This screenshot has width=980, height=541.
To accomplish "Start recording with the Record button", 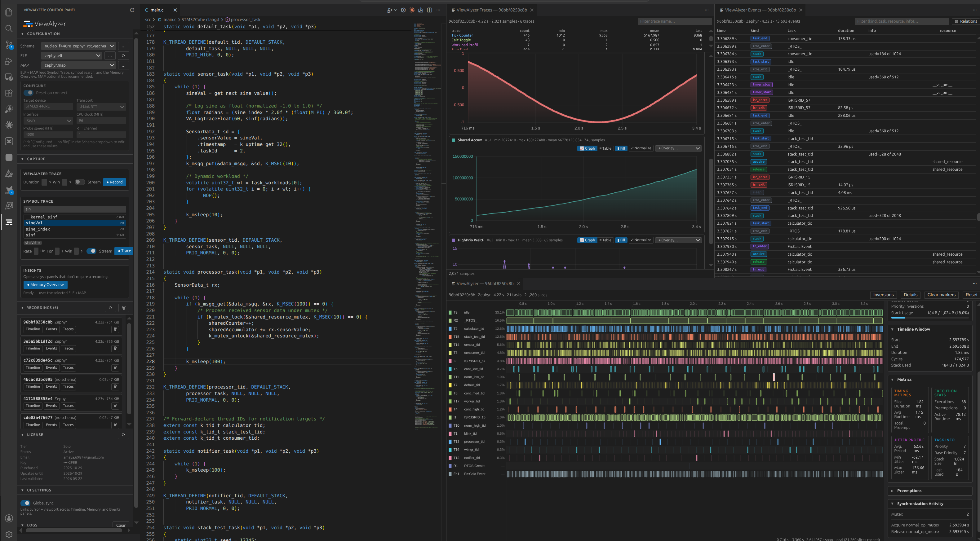I will pos(114,182).
